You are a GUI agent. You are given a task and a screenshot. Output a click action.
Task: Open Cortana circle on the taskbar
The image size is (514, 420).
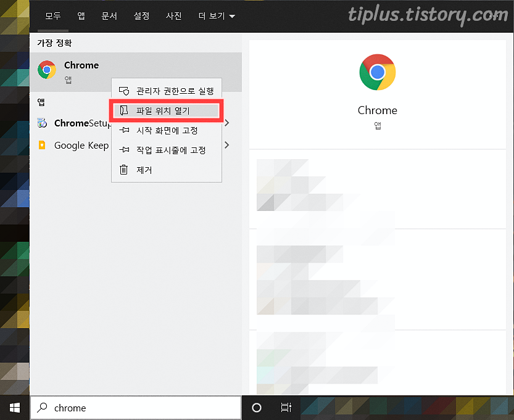tap(256, 408)
